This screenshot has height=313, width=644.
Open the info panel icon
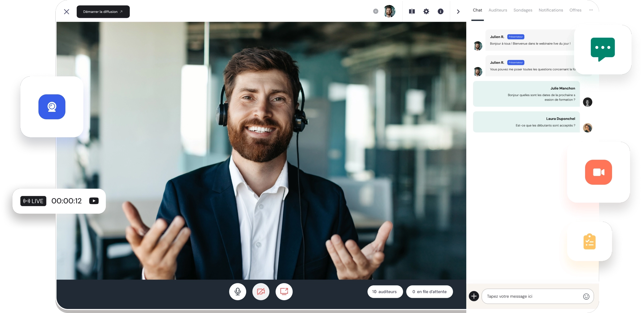point(441,11)
